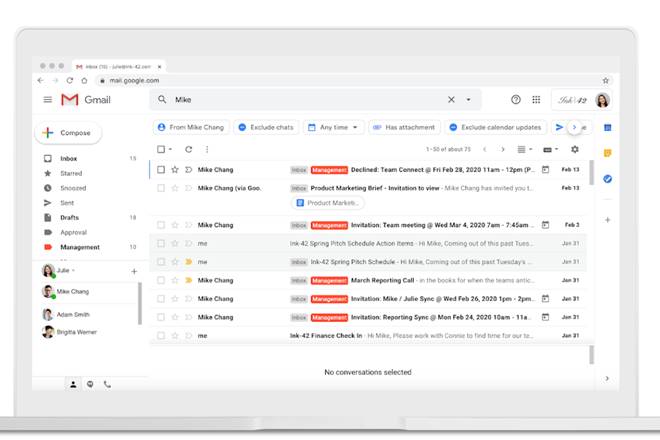Open the Settings gear icon
The width and height of the screenshot is (660, 440).
[574, 149]
